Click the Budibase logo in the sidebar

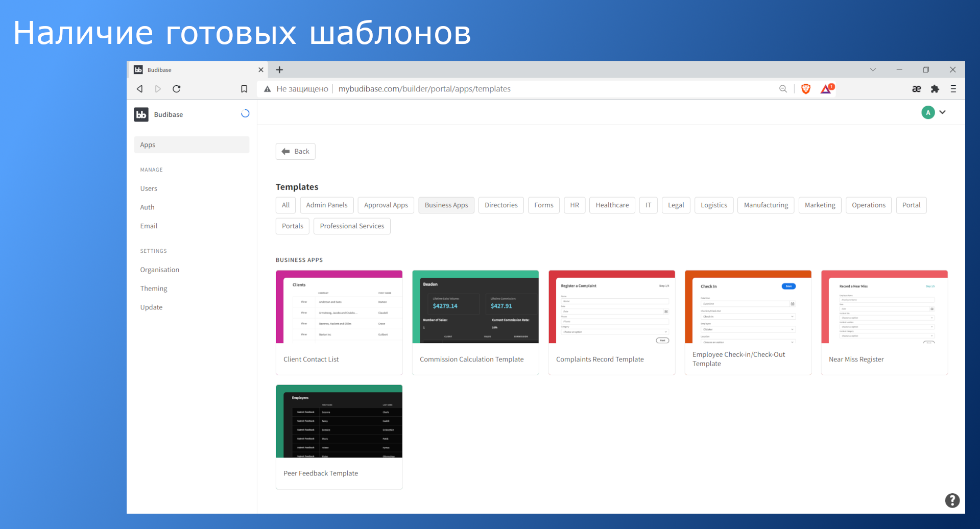pos(141,114)
